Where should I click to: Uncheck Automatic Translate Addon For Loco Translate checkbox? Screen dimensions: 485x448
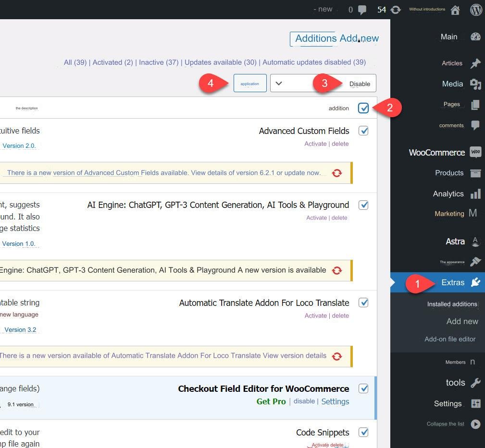(363, 303)
